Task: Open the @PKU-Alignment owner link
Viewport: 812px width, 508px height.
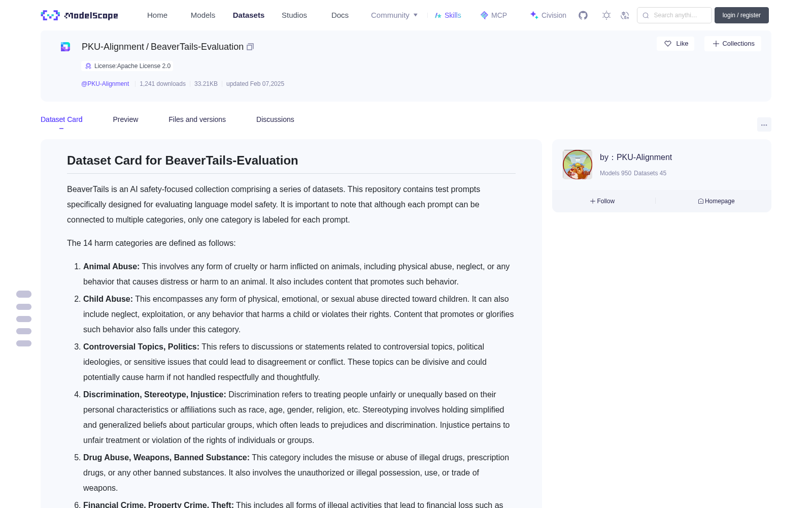Action: tap(105, 84)
